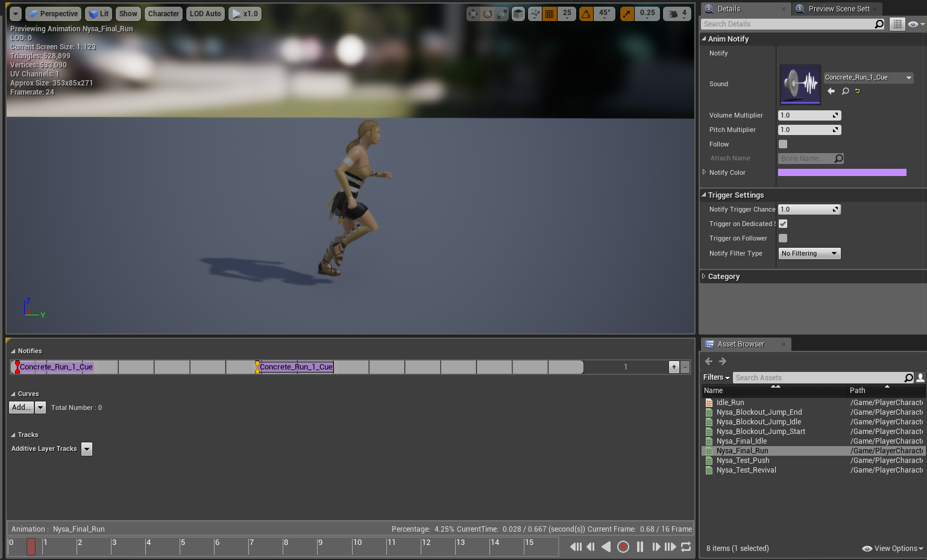927x560 pixels.
Task: Open the Additive Layer Tracks dropdown
Action: pyautogui.click(x=87, y=449)
